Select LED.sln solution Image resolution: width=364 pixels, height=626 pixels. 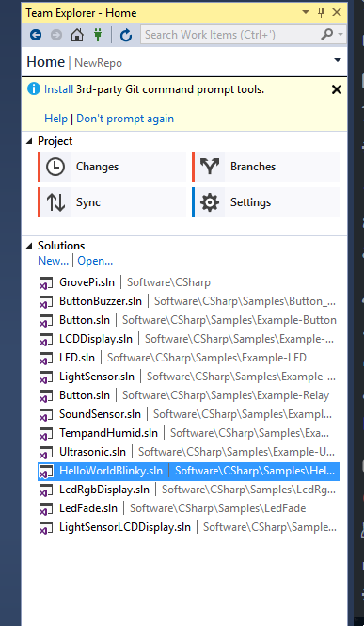[189, 358]
